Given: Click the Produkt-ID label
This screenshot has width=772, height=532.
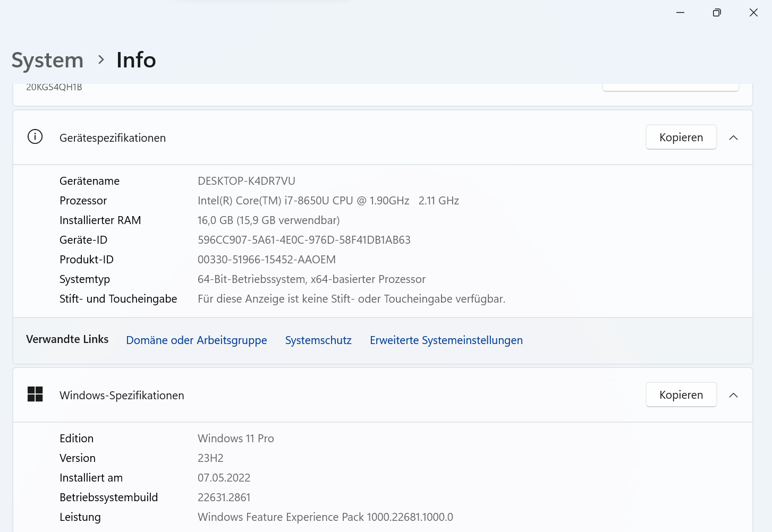Looking at the screenshot, I should pos(87,260).
